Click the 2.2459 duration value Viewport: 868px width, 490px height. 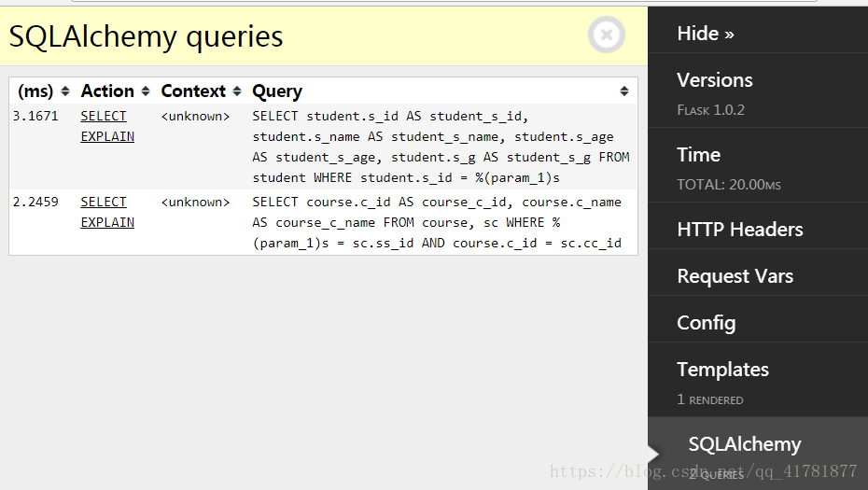click(35, 203)
